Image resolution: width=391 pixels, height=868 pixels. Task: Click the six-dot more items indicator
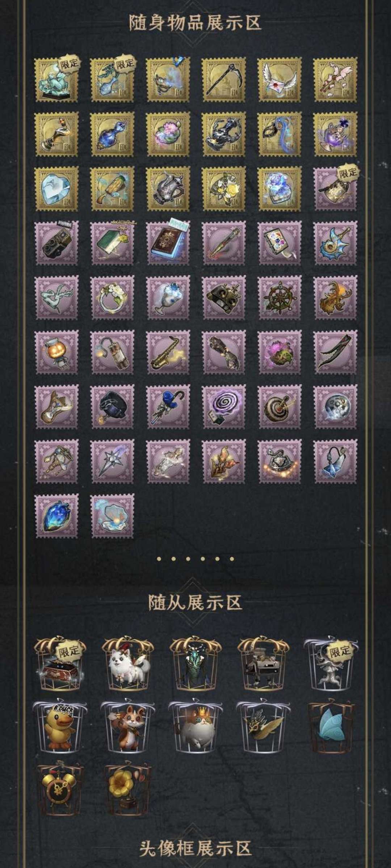[x=195, y=559]
